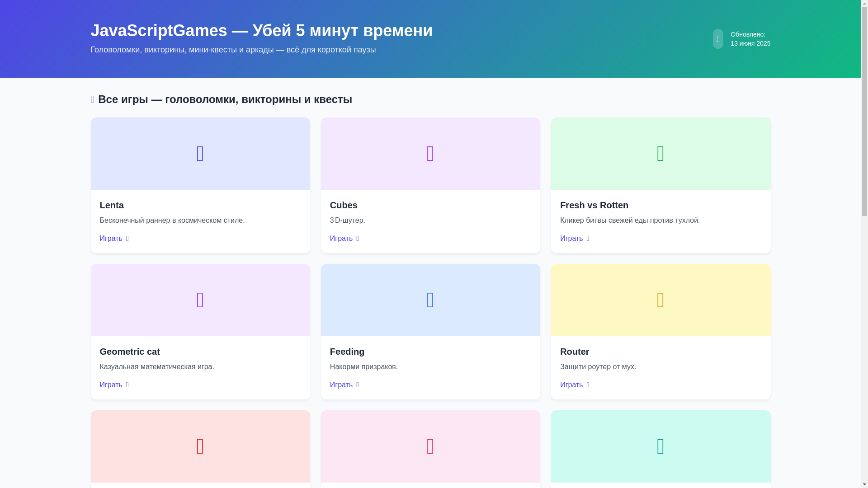Click the '13 июня 2025' date text
This screenshot has height=488, width=868.
750,43
